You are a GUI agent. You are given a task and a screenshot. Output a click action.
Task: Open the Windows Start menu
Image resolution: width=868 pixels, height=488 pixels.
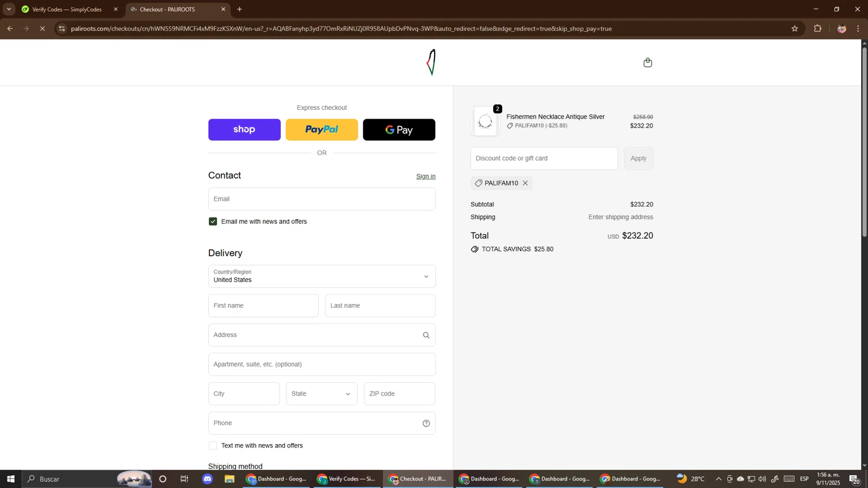(x=10, y=479)
